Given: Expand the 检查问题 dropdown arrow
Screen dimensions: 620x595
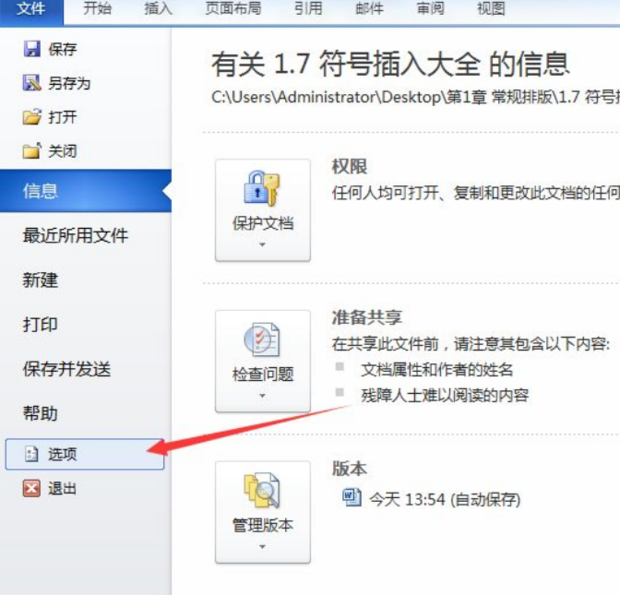Looking at the screenshot, I should click(x=262, y=396).
